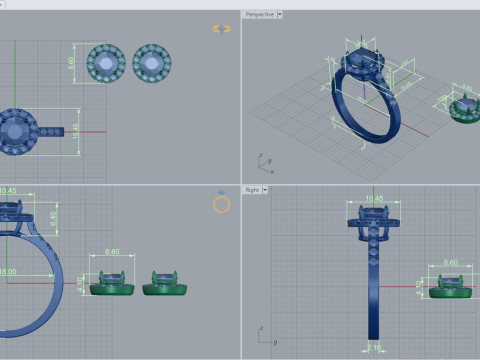480x360 pixels.
Task: Select the left halo setting in the front view
Action: pos(112,283)
